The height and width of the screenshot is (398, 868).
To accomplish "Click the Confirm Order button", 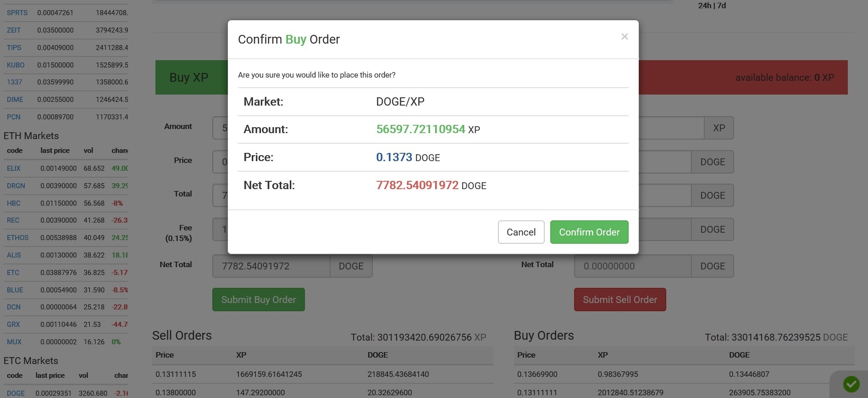I will (x=589, y=232).
